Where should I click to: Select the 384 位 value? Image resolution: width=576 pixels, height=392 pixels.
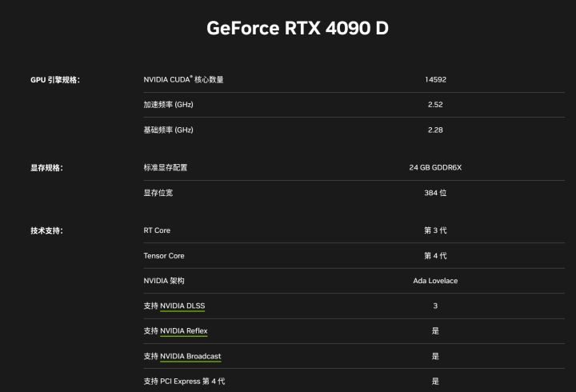(435, 193)
